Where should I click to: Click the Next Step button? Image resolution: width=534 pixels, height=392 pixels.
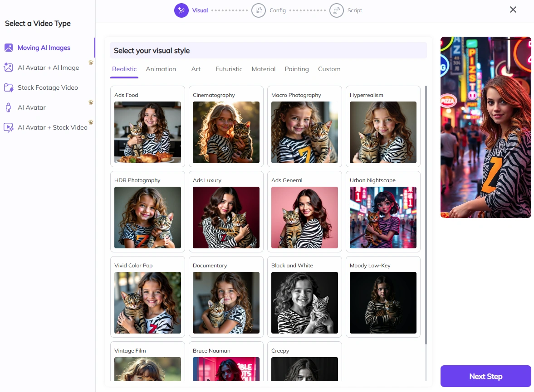pos(485,376)
